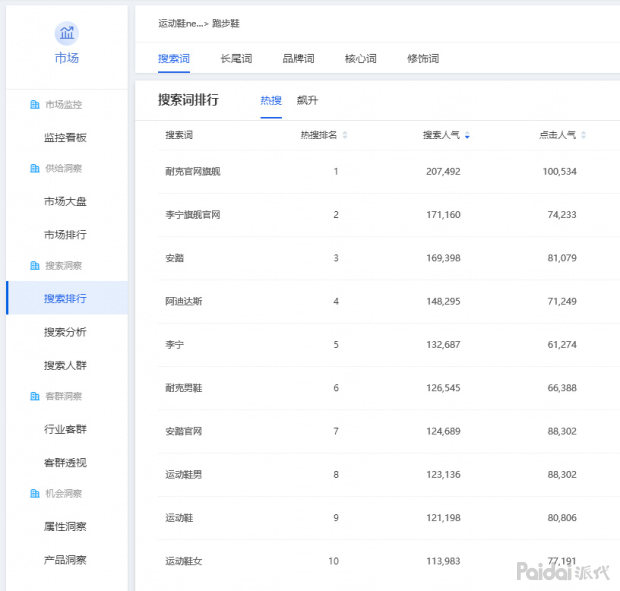
Task: Click the 207,492 search popularity value
Action: 443,172
